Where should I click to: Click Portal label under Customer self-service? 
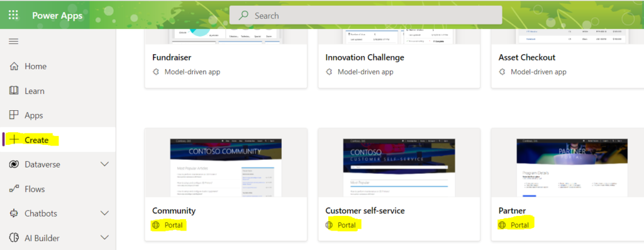pyautogui.click(x=347, y=225)
